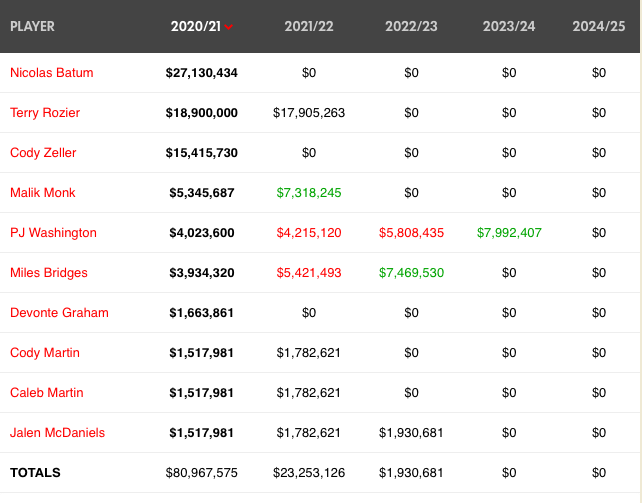Select the $27,130,434 salary cell
Screen dimensions: 642x503
tap(201, 73)
